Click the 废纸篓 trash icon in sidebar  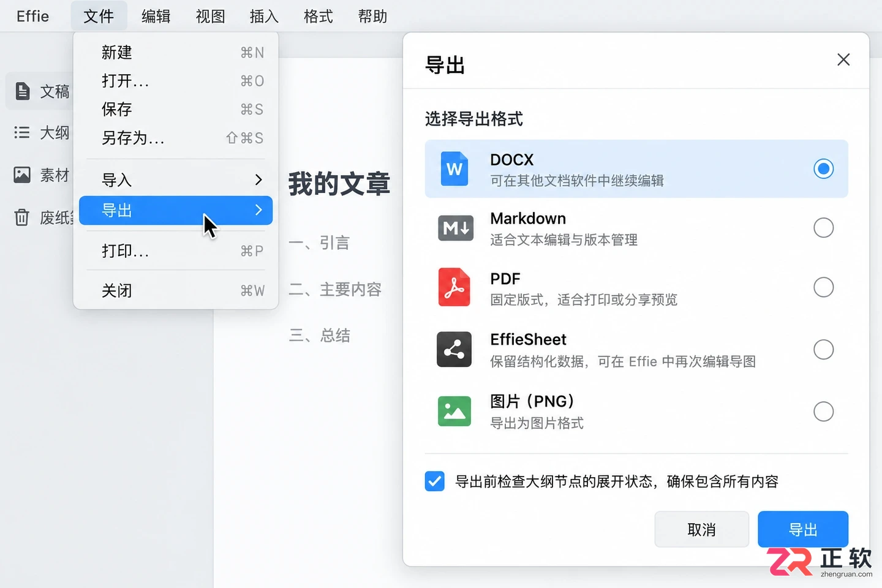tap(22, 217)
